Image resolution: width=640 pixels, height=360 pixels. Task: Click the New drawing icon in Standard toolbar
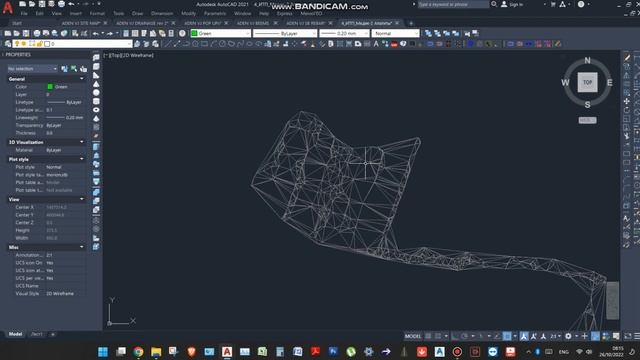8,33
